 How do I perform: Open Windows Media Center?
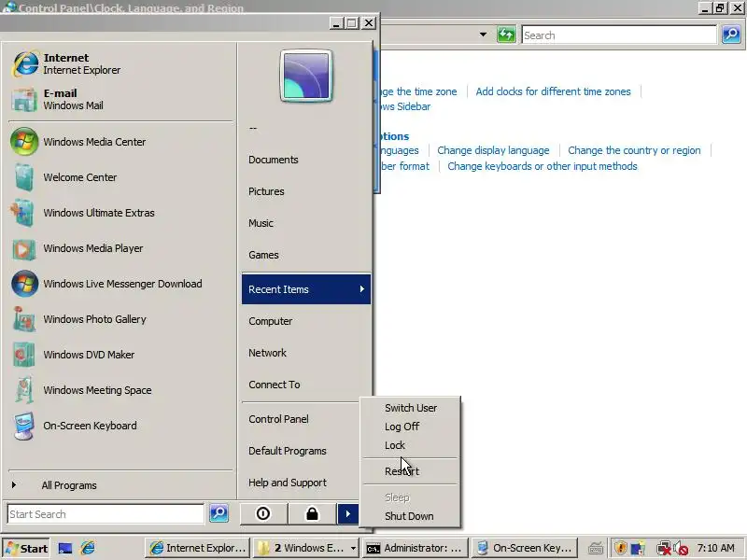(x=120, y=142)
